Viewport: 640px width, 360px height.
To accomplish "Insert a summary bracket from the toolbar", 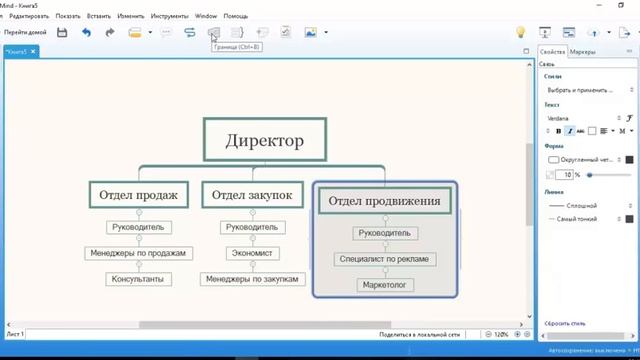I will click(237, 32).
